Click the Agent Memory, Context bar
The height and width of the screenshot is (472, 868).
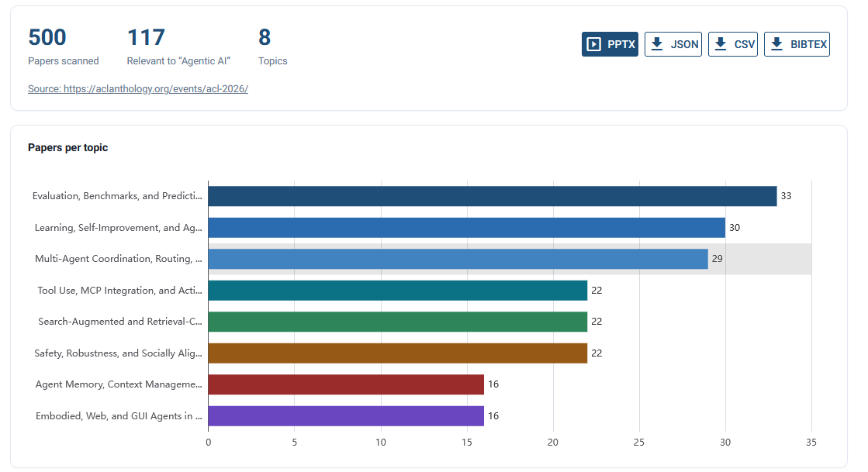(346, 384)
